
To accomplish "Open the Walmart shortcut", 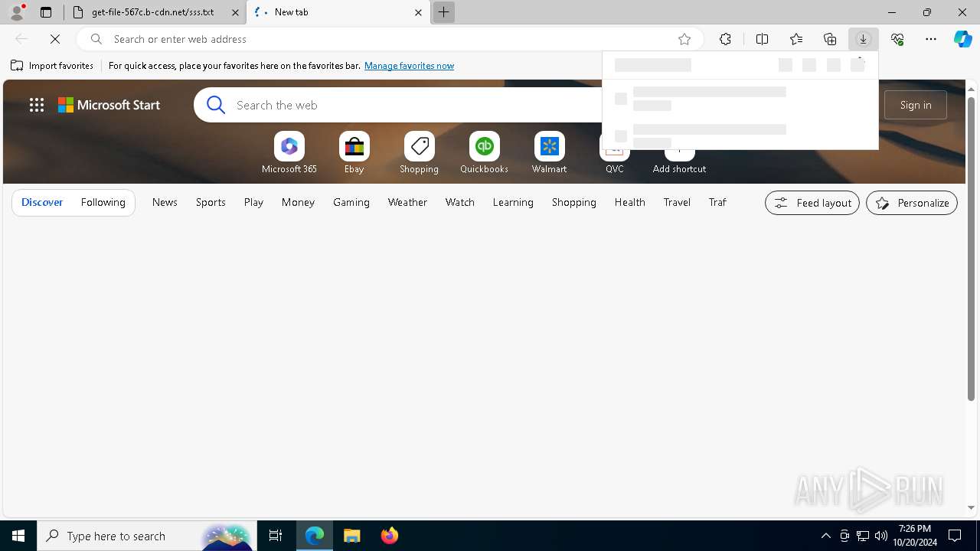I will 549,153.
